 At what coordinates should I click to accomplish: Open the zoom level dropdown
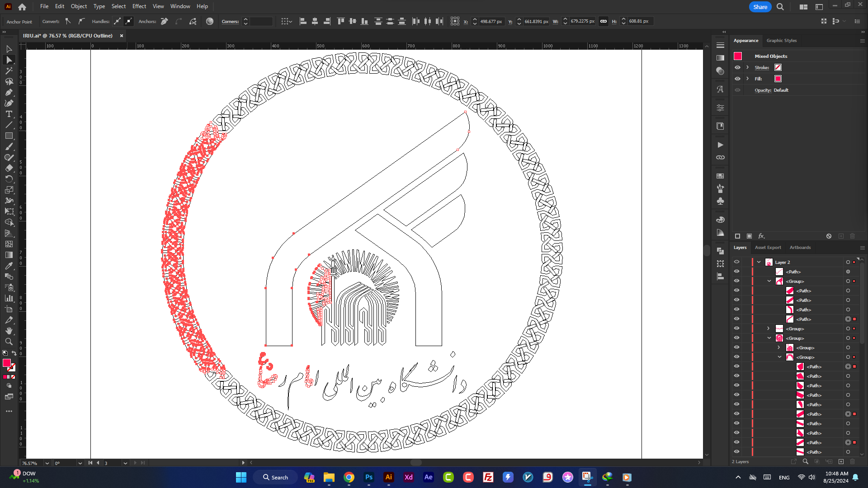coord(47,463)
